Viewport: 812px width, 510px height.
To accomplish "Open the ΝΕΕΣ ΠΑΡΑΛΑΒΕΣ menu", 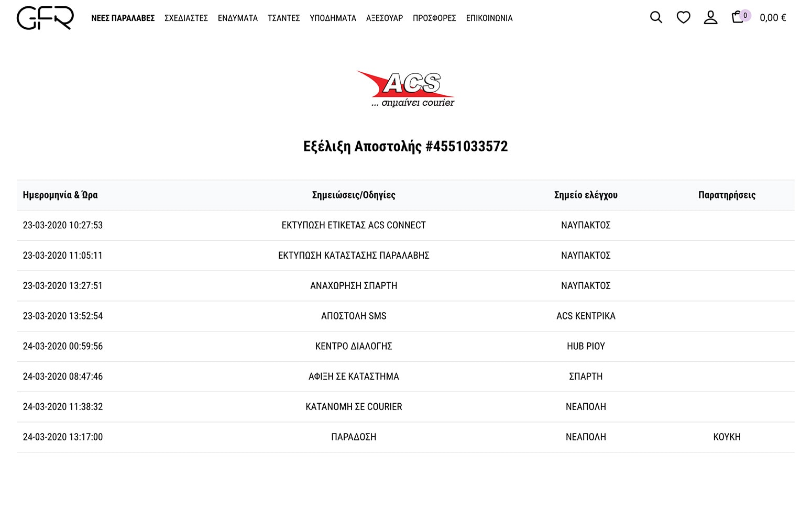I will [123, 18].
